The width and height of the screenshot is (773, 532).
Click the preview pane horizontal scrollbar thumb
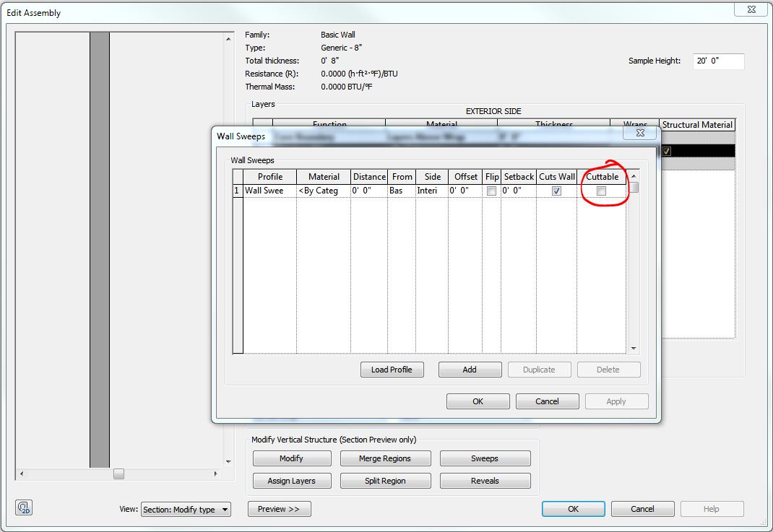pos(118,474)
